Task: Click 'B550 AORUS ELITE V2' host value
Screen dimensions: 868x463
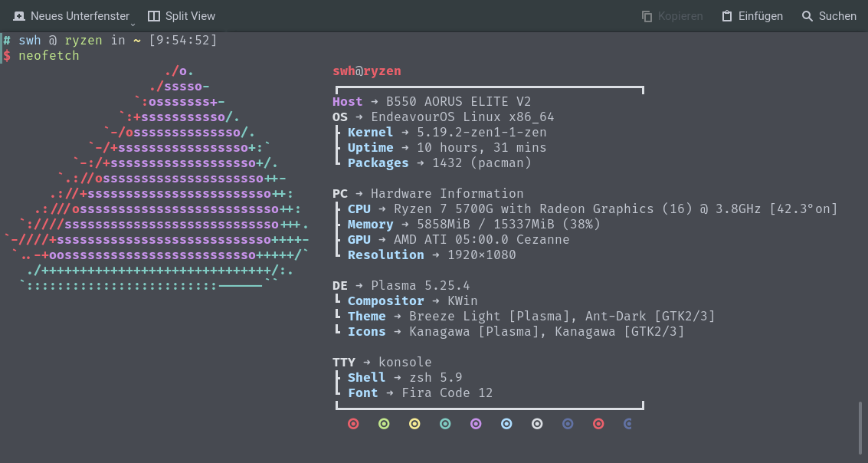Action: 458,101
